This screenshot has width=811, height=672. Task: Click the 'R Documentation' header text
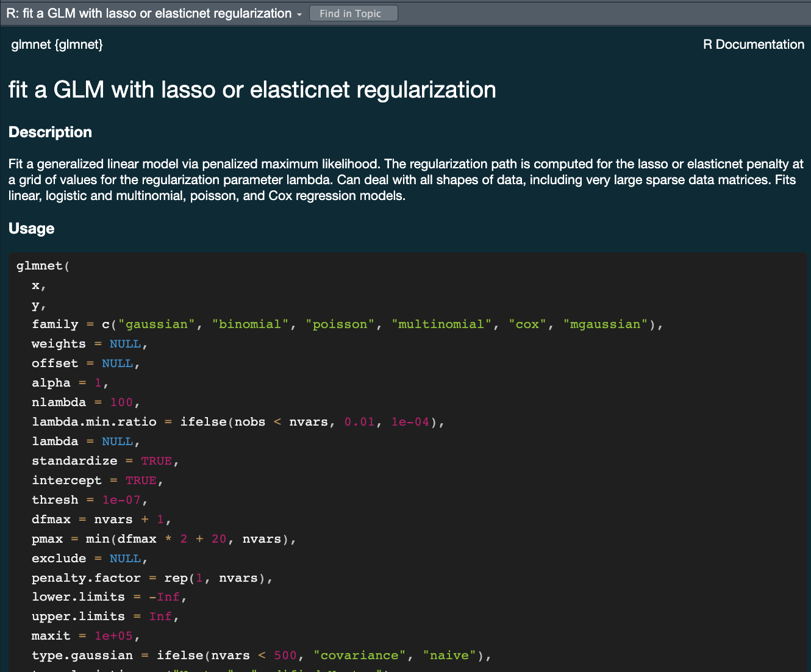[753, 45]
